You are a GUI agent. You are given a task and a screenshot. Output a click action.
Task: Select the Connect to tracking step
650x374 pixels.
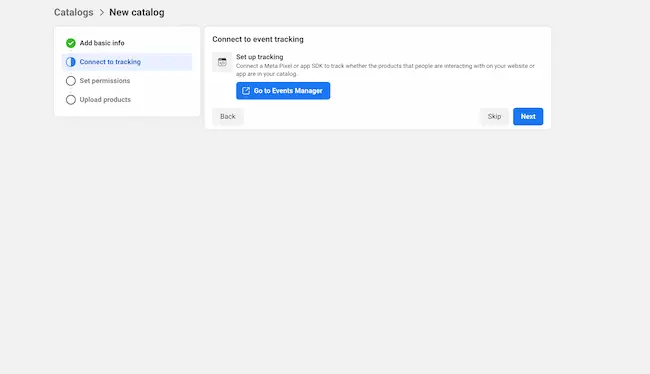[x=127, y=62]
